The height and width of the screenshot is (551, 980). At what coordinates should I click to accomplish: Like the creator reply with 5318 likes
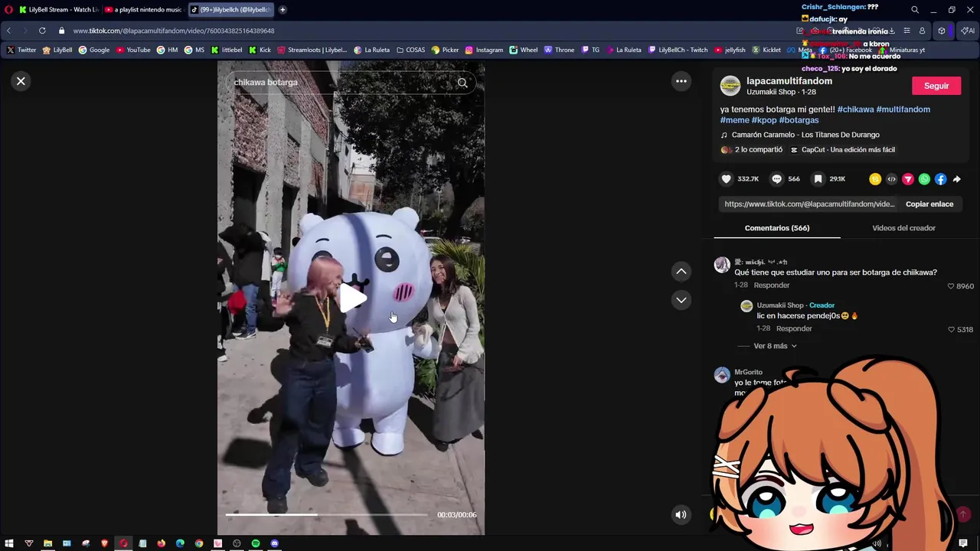click(x=951, y=330)
